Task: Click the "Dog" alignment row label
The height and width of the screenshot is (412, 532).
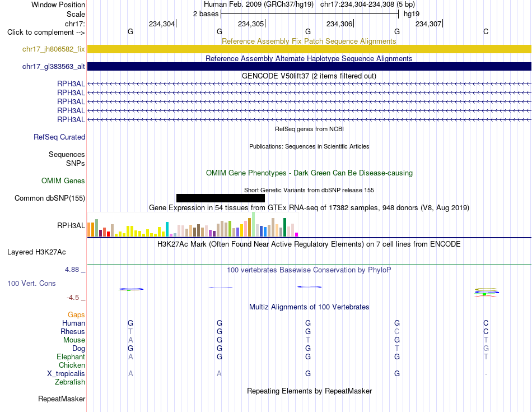Action: pyautogui.click(x=79, y=349)
